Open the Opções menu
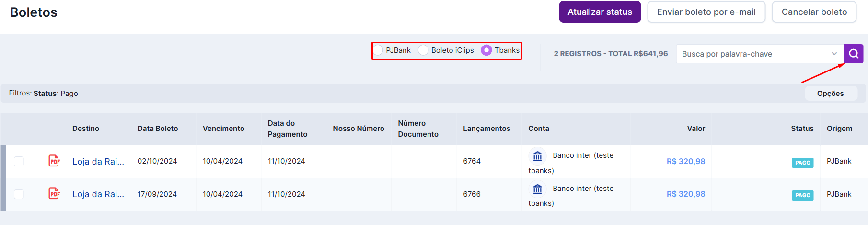868x225 pixels. point(830,94)
